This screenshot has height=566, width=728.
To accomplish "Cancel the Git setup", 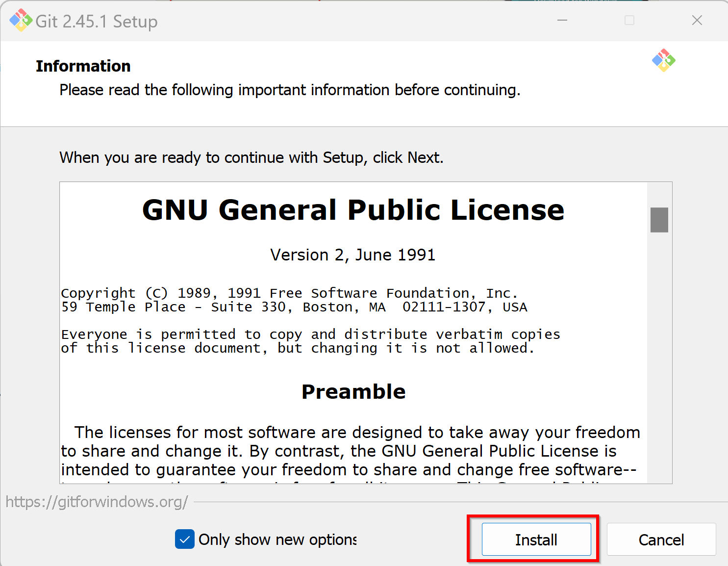I will 661,539.
